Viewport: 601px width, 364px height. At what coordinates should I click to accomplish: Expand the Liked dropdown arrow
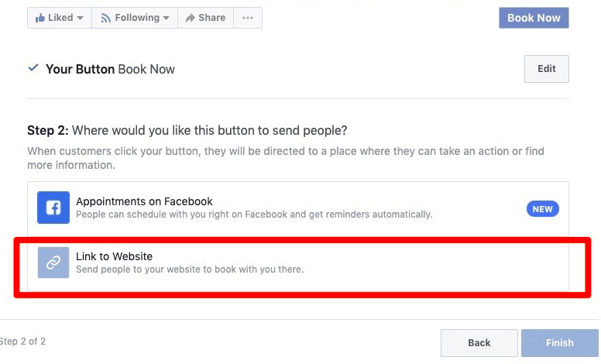[x=80, y=18]
